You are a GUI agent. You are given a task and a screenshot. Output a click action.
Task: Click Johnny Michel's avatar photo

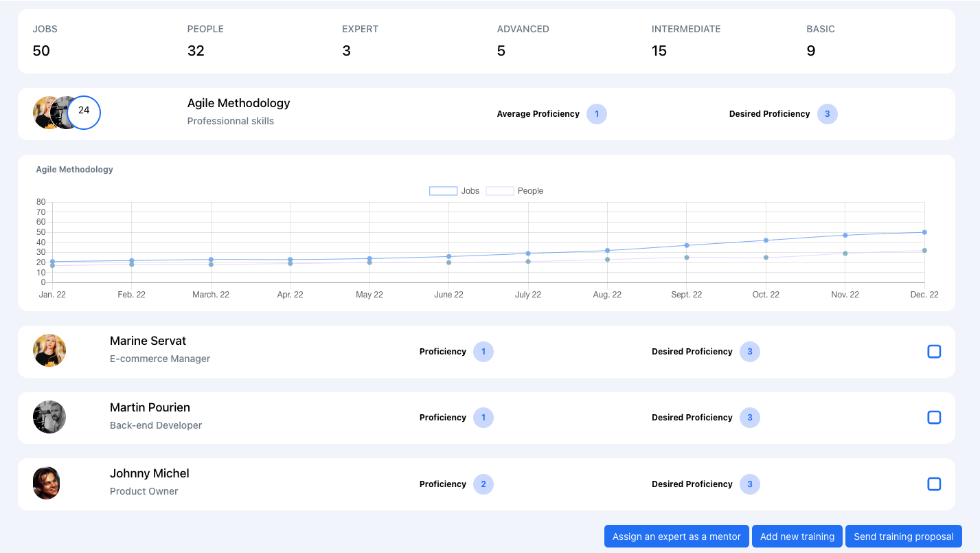47,484
